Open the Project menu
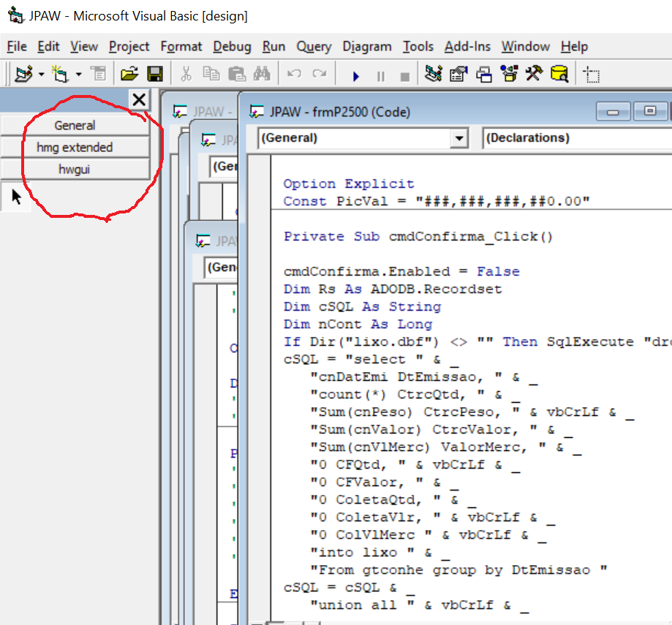The width and height of the screenshot is (672, 625). (129, 46)
